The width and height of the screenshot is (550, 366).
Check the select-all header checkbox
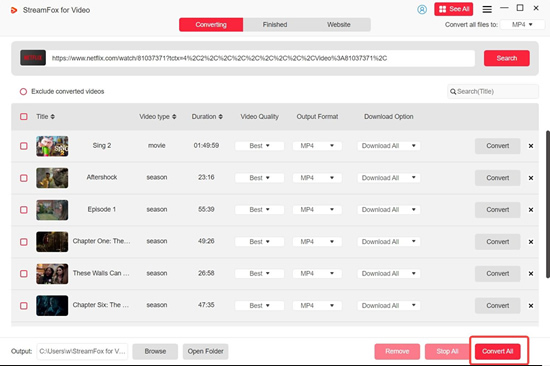click(24, 117)
